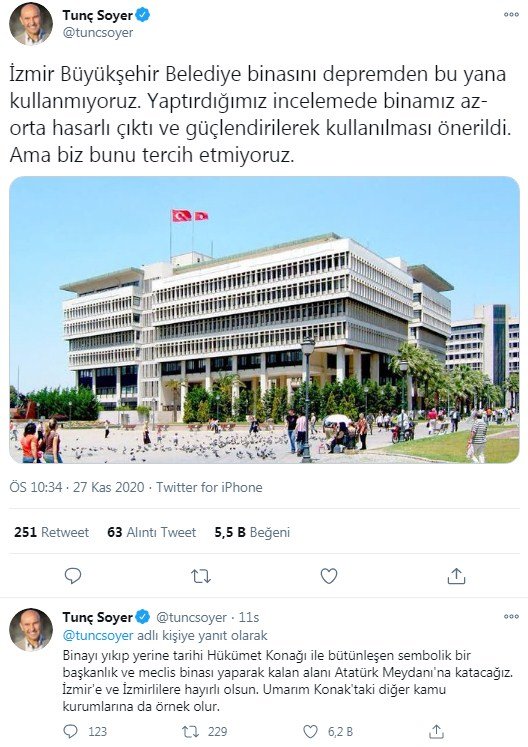Click the verified badge beside top Tunç Soyer

[x=143, y=15]
